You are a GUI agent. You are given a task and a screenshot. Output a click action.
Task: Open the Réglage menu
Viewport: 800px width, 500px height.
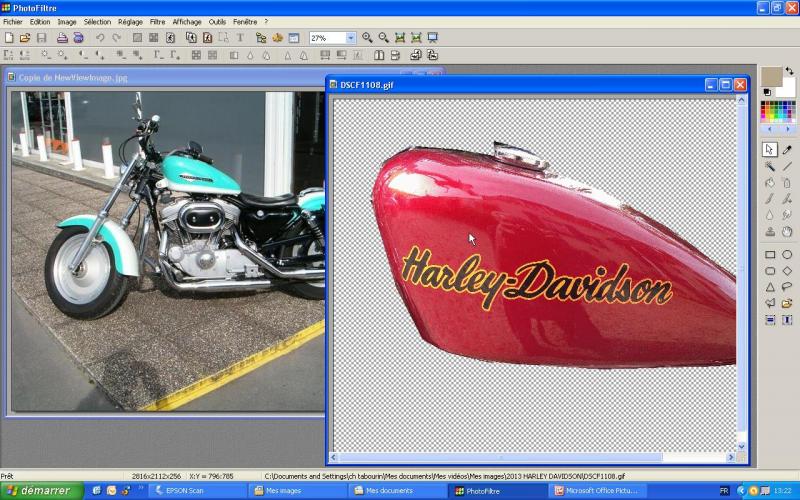pos(131,22)
